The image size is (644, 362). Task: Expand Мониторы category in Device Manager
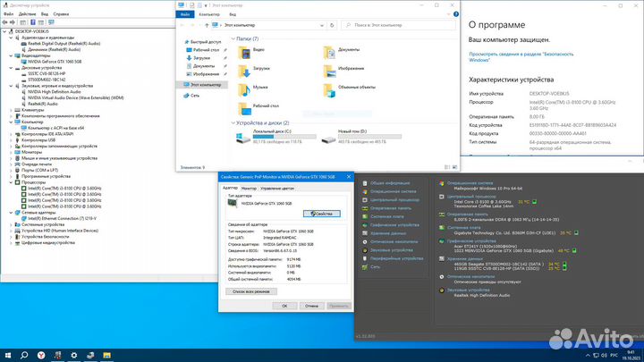11,152
